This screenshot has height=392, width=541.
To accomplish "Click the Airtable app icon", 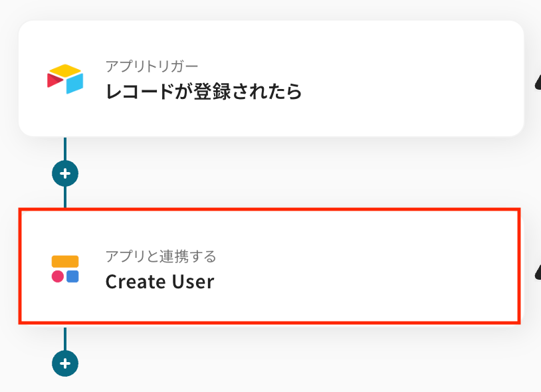I will click(x=65, y=79).
